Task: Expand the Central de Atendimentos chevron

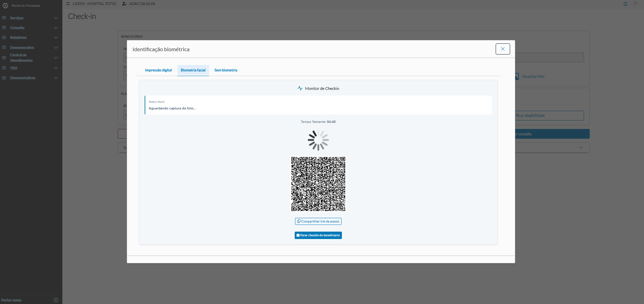Action: point(56,58)
